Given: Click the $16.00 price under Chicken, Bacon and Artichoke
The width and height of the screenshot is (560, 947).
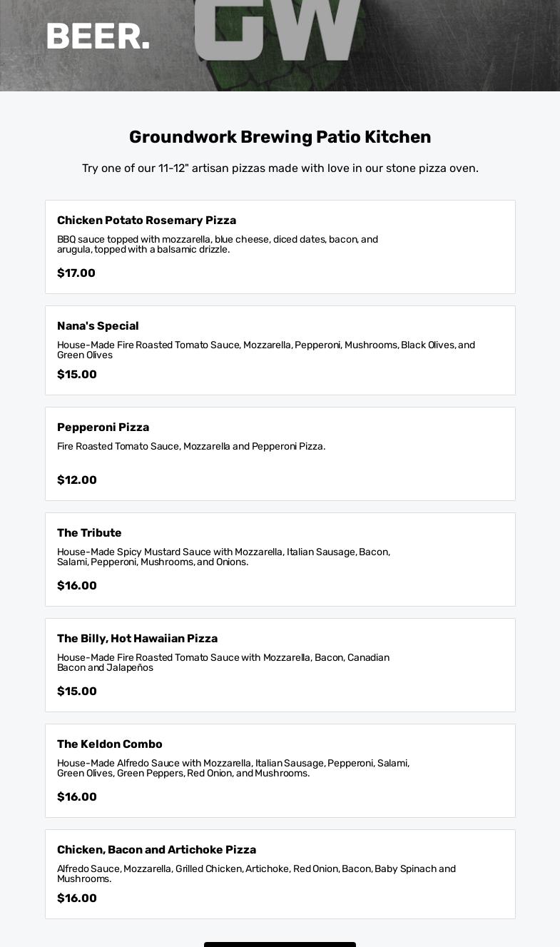Looking at the screenshot, I should pyautogui.click(x=77, y=898).
